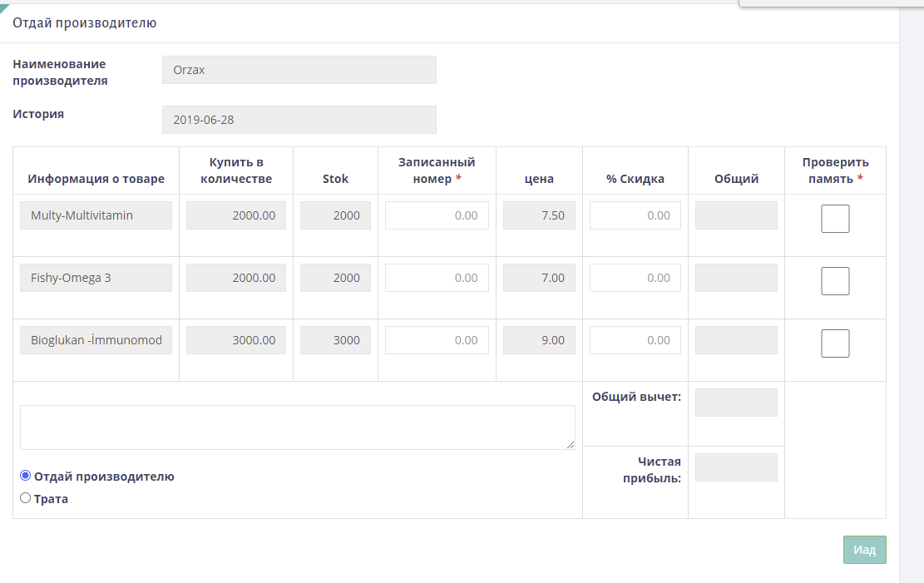Click the textarea resize handle corner
This screenshot has width=924, height=583.
[571, 445]
